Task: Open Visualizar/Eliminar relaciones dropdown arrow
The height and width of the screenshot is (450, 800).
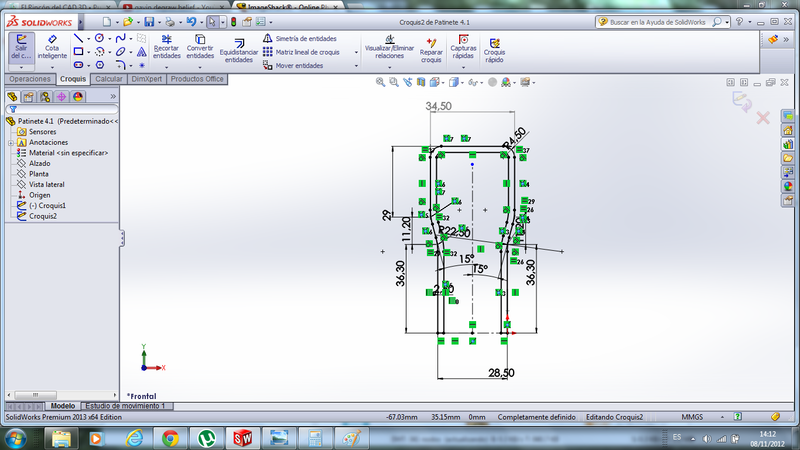Action: click(x=389, y=66)
